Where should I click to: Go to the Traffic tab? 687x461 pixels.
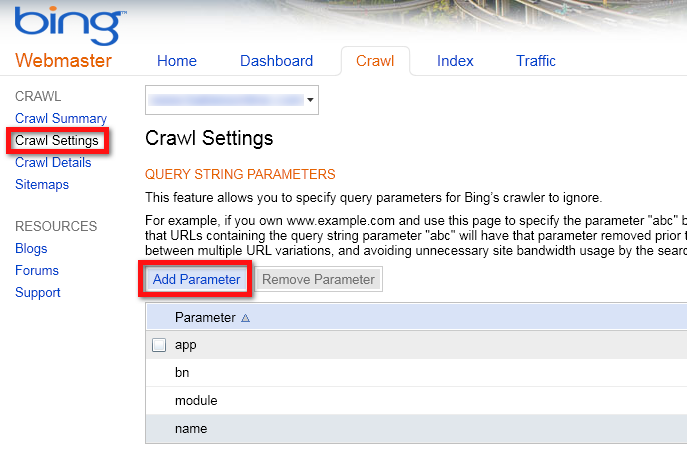(536, 61)
